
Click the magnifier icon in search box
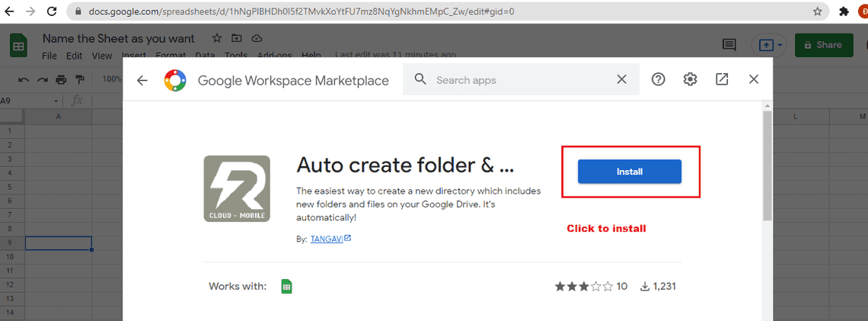tap(419, 79)
